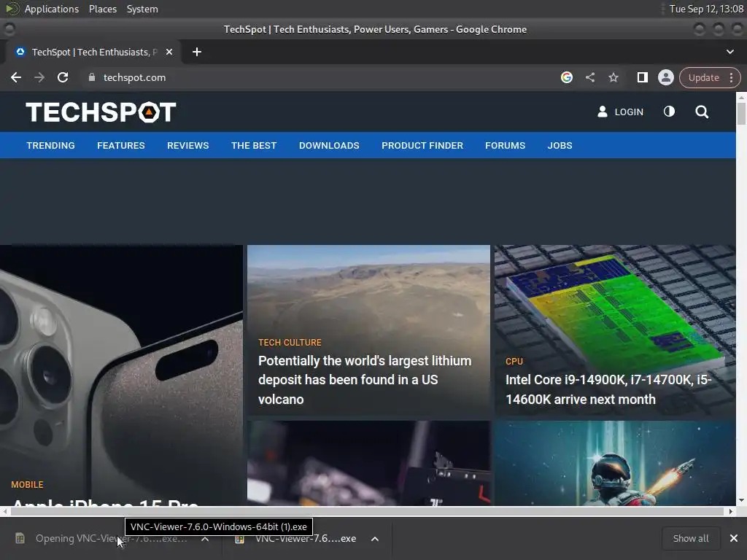
Task: Open the Chrome profile avatar
Action: (665, 77)
